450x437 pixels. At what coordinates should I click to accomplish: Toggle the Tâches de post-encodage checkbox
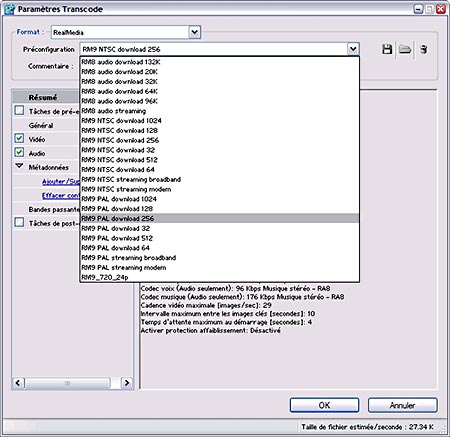coord(19,222)
